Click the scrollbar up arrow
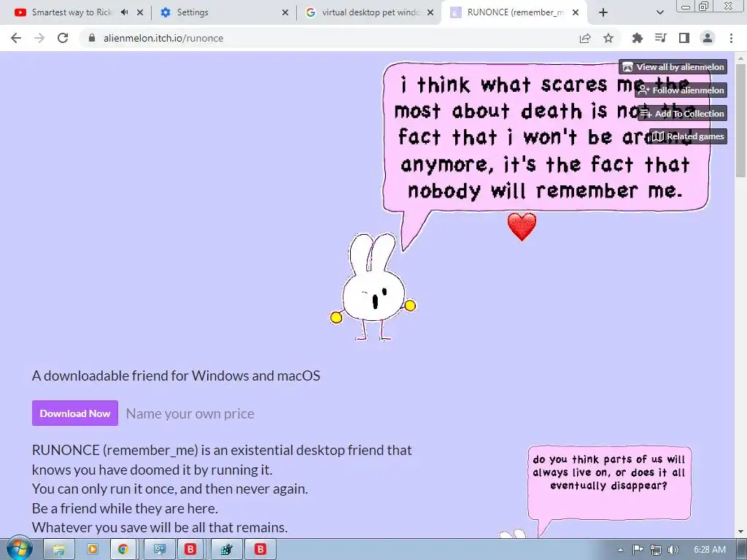This screenshot has height=560, width=747. [x=740, y=57]
